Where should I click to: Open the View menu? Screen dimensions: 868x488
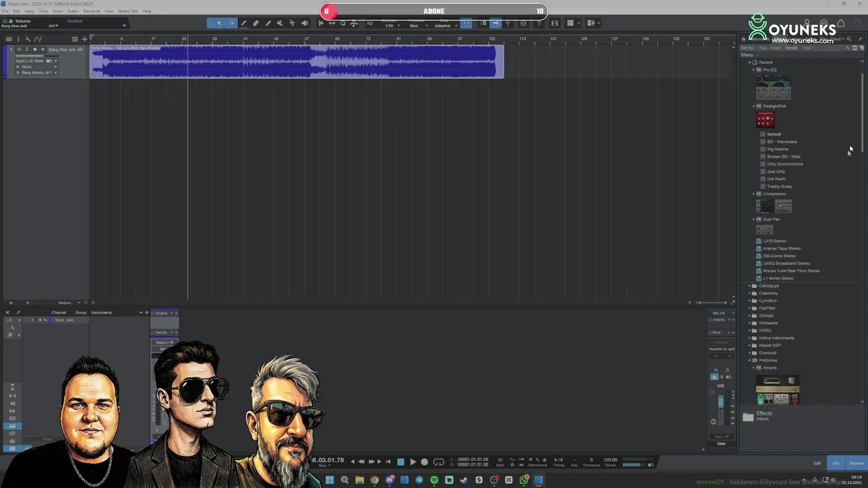tap(108, 12)
